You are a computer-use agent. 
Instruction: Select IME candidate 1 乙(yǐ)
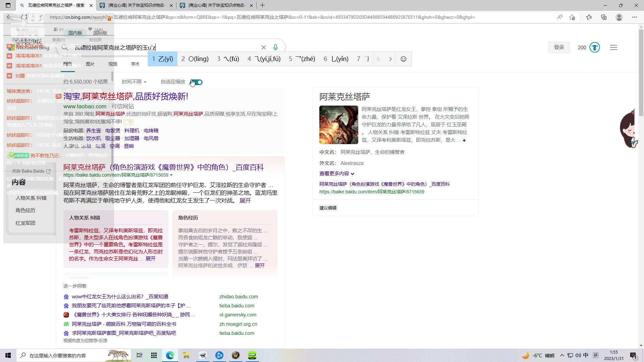click(162, 59)
